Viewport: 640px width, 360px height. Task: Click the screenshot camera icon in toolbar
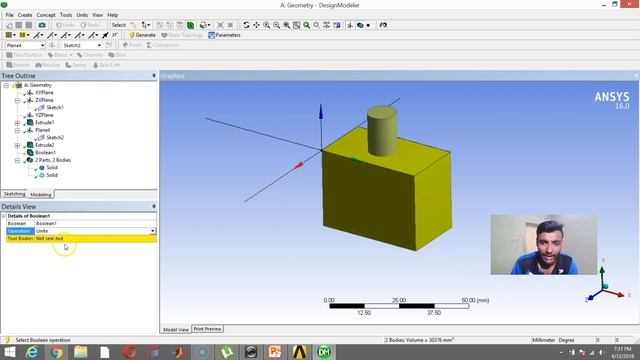pos(42,25)
